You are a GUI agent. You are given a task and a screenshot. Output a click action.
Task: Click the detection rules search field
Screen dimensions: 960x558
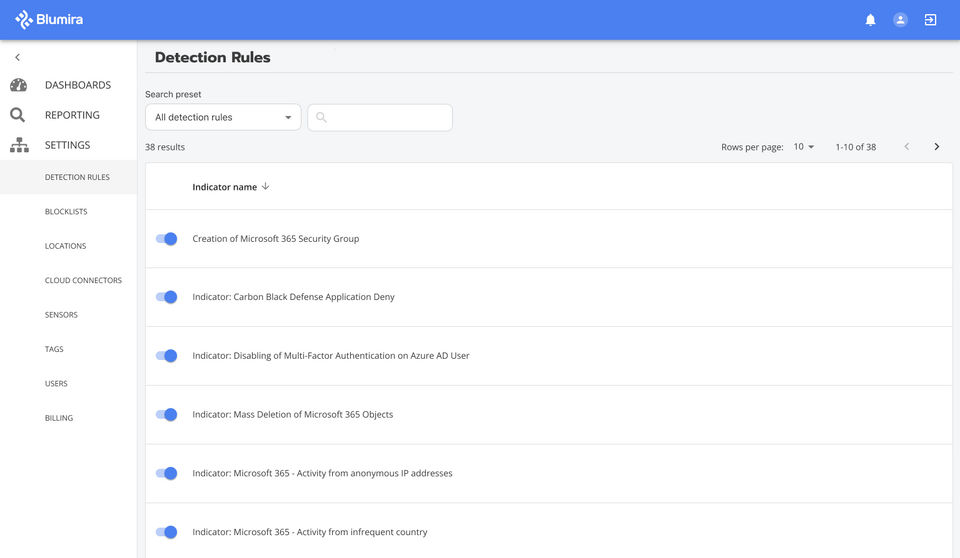380,117
